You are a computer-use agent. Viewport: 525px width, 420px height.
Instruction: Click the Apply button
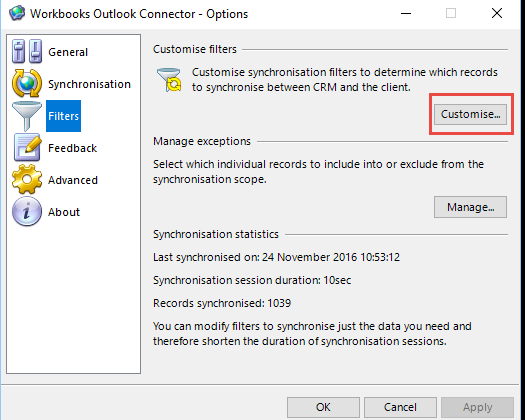tap(477, 407)
